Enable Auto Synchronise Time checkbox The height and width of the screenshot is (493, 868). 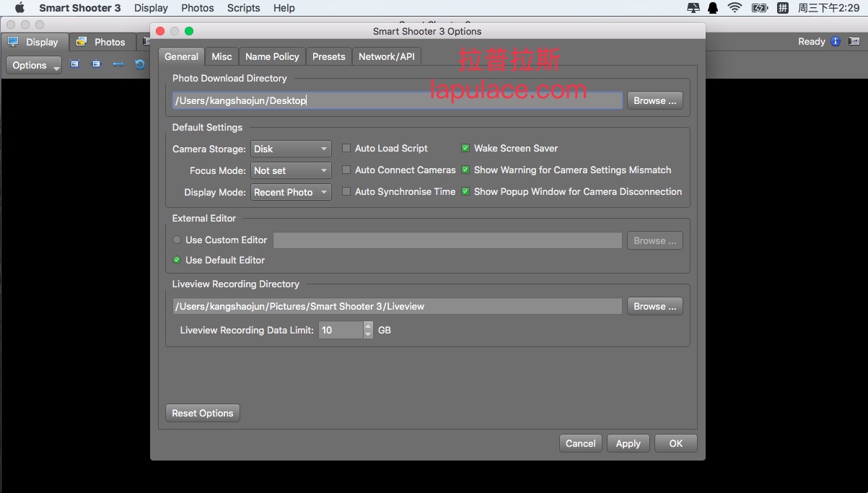pos(346,191)
